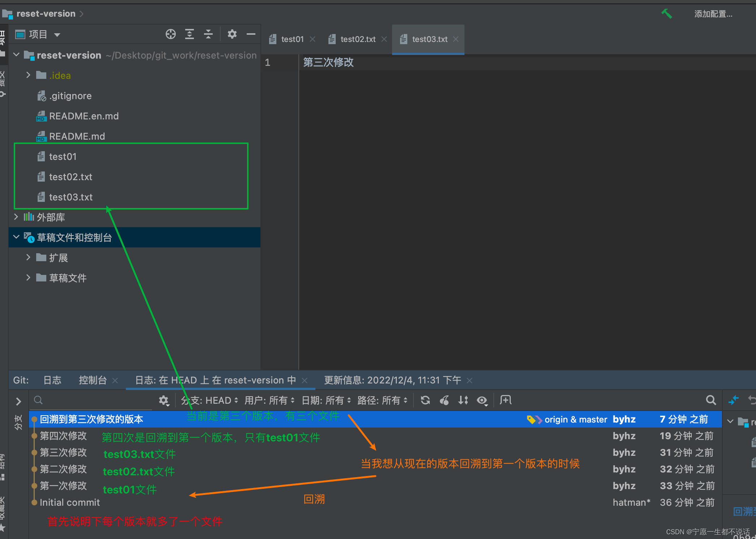Screen dimensions: 756x539
Task: Open the 路径: 所有 filter dropdown
Action: click(383, 400)
